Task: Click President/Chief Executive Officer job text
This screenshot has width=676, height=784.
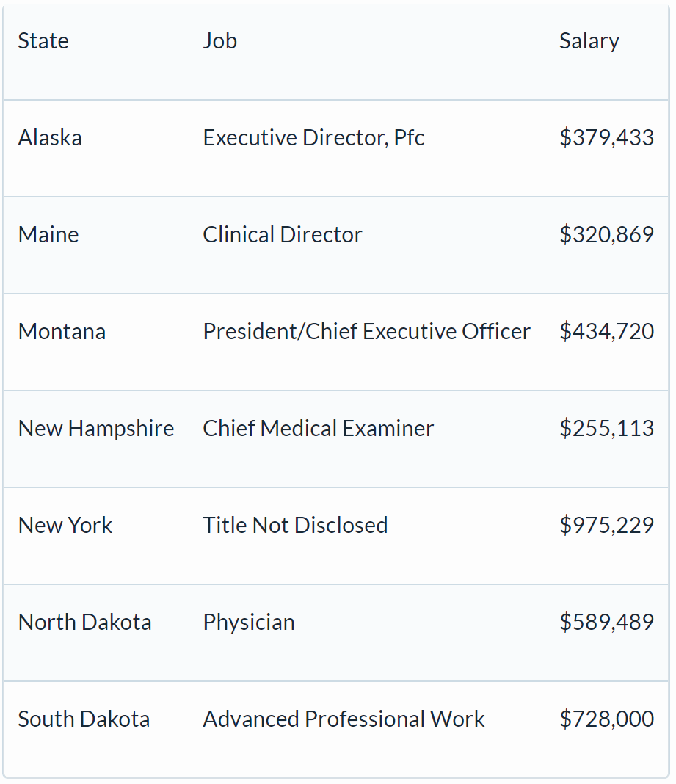Action: tap(366, 332)
